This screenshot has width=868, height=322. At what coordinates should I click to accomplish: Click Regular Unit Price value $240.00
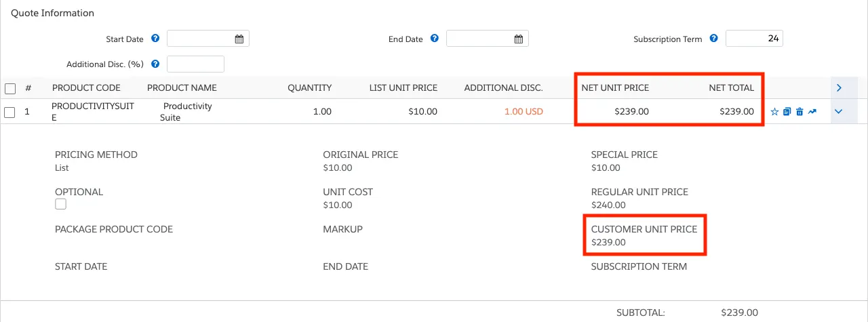coord(608,205)
